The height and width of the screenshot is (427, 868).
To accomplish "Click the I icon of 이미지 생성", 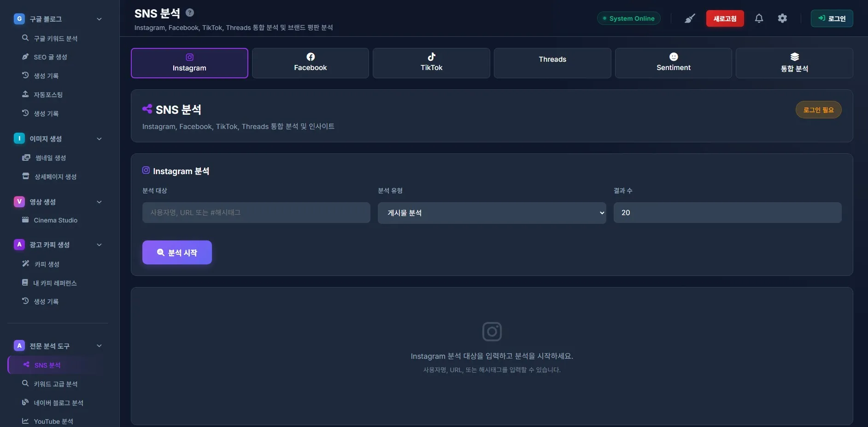I will click(19, 139).
